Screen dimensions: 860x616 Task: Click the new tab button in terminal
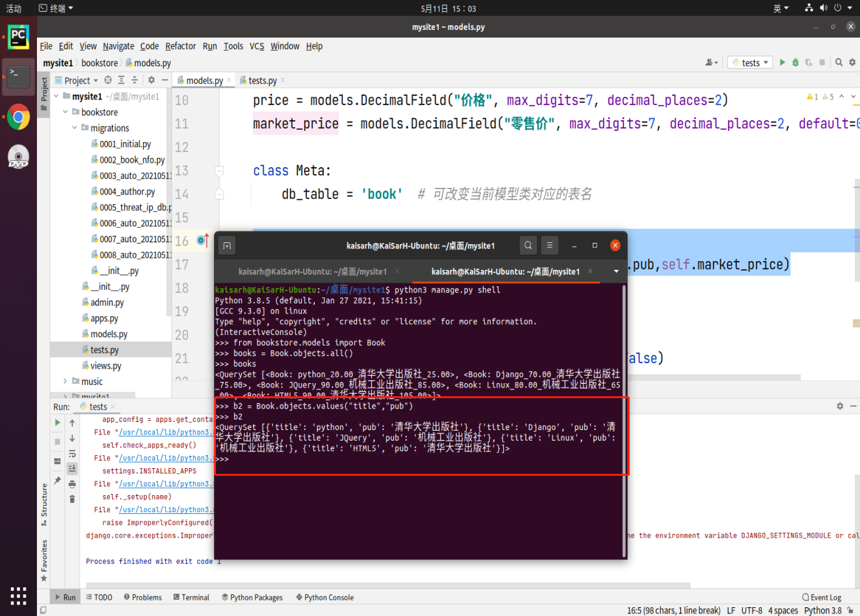coord(227,246)
